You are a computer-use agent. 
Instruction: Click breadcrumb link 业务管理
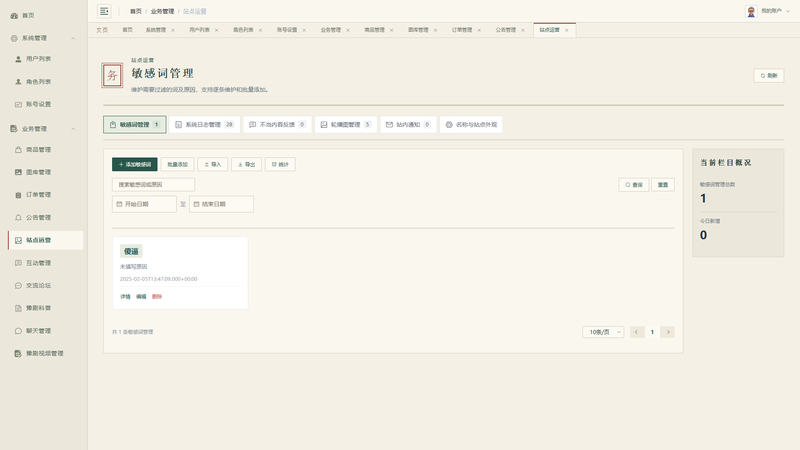click(x=162, y=11)
